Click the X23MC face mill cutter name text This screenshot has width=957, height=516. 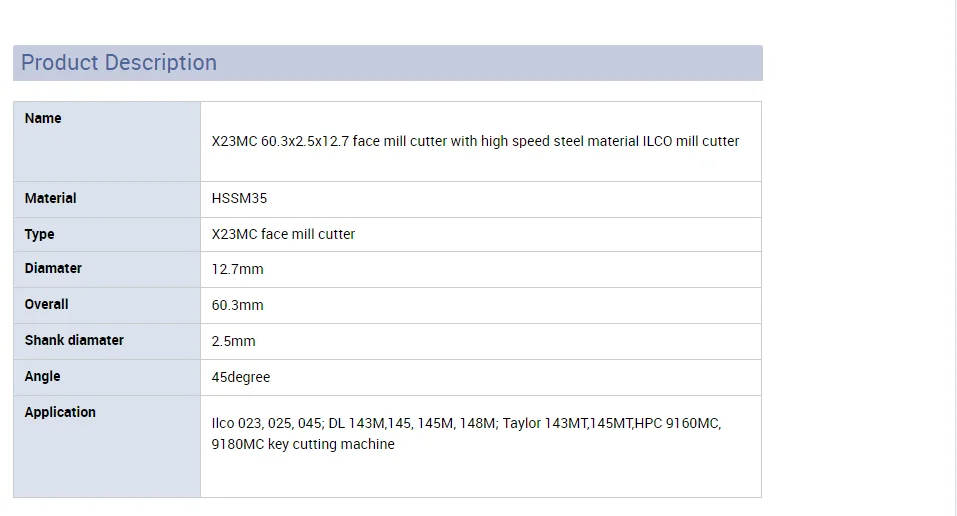(475, 141)
